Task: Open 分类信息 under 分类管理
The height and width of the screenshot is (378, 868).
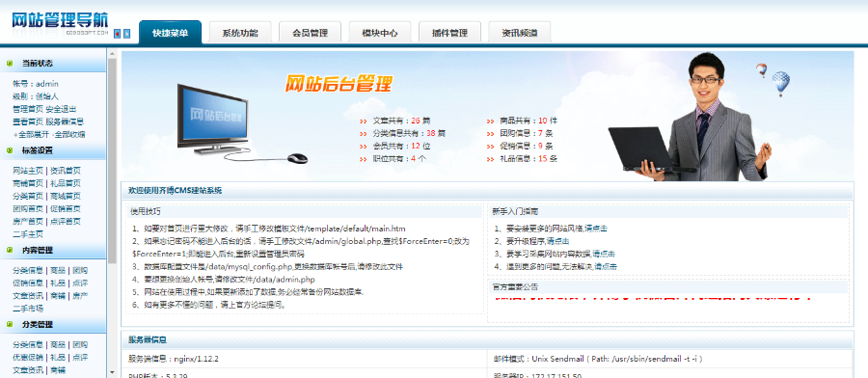Action: coord(28,345)
